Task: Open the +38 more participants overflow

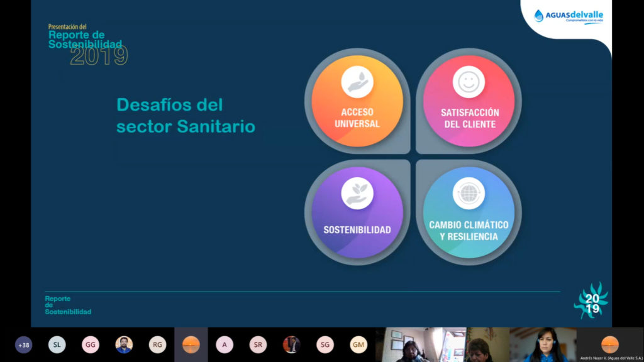Action: click(x=24, y=344)
